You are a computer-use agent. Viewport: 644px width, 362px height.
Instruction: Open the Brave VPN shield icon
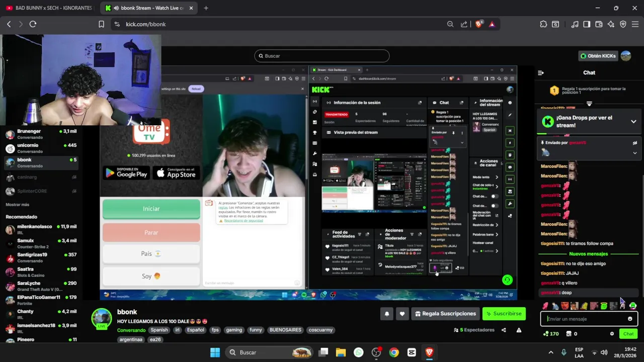click(623, 24)
